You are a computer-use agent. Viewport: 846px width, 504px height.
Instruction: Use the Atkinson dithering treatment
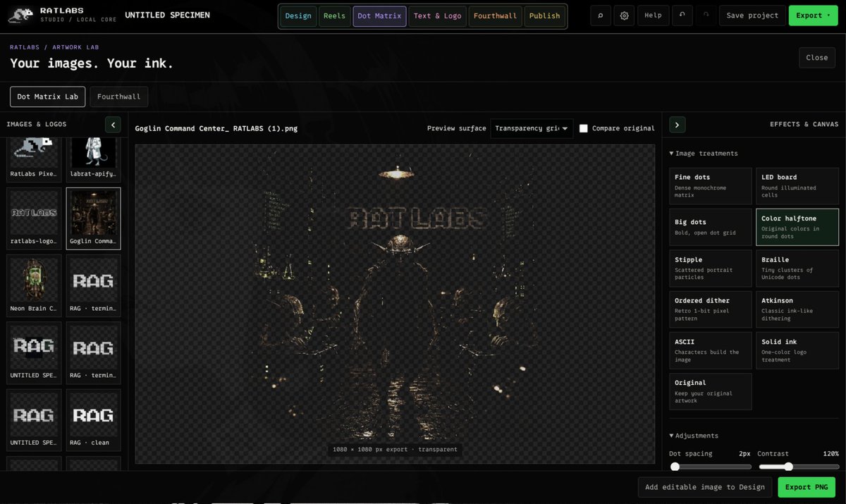[797, 309]
